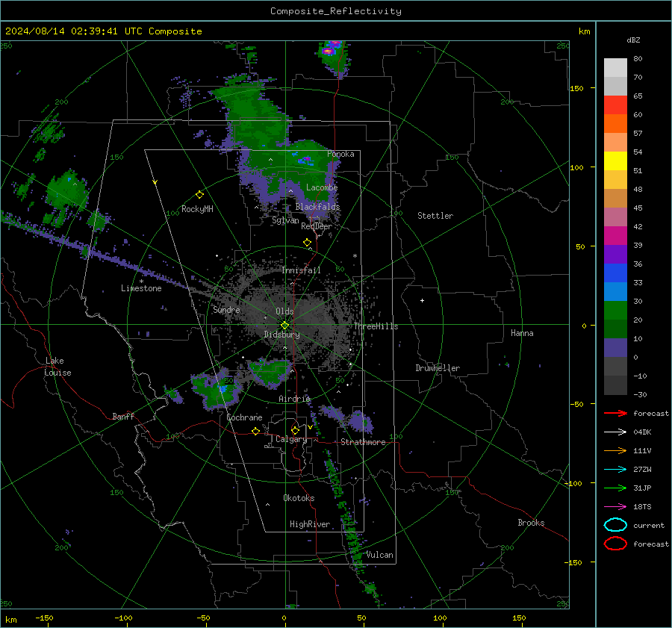The image size is (672, 628).
Task: Select the blue 36-33 dBZ swatch
Action: 615,273
